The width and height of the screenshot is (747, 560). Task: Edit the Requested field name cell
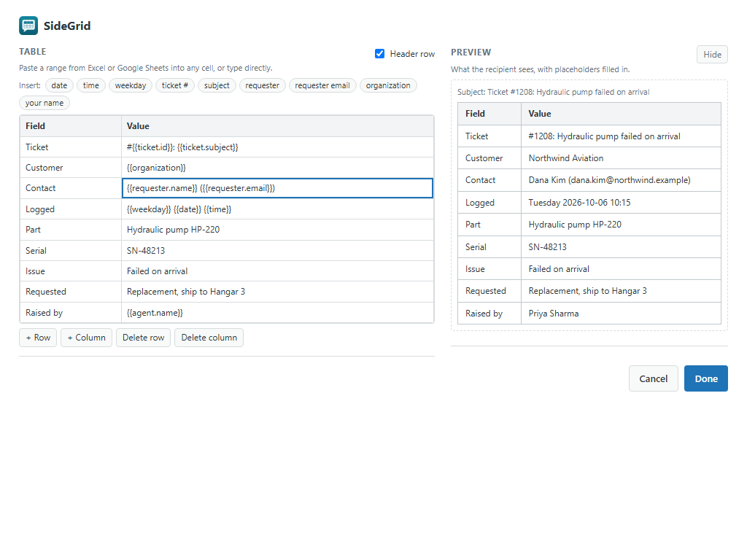click(71, 292)
